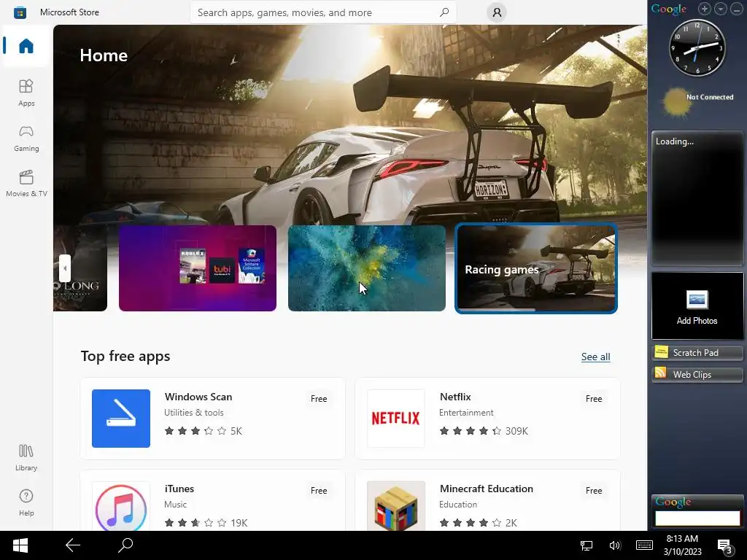Screen dimensions: 747x560
Task: Open the Home tab in the sidebar
Action: coord(26,46)
